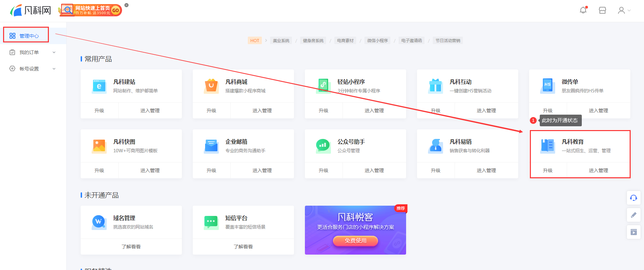
Task: Click the 企业邮箱 envelope icon
Action: [x=211, y=146]
